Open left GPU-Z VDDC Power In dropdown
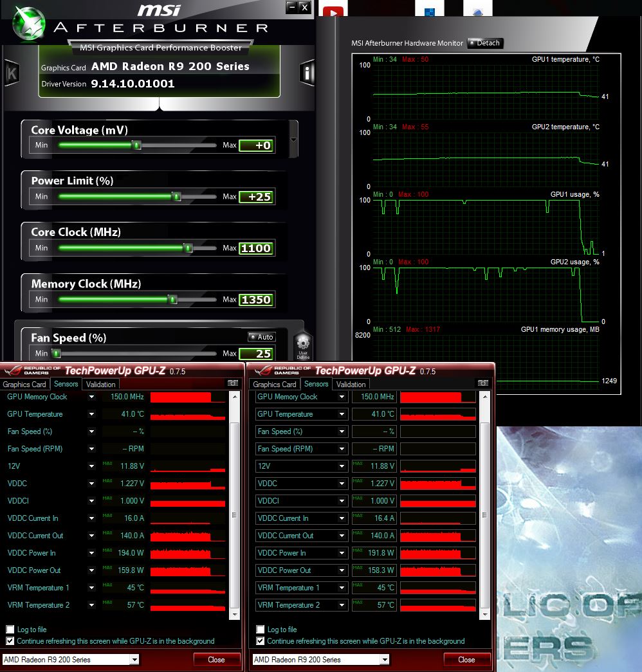 click(x=91, y=553)
